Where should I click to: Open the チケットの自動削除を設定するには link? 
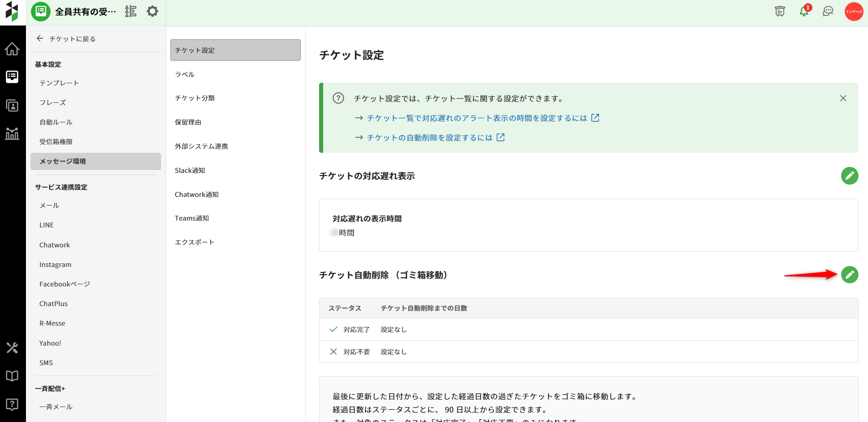[430, 137]
